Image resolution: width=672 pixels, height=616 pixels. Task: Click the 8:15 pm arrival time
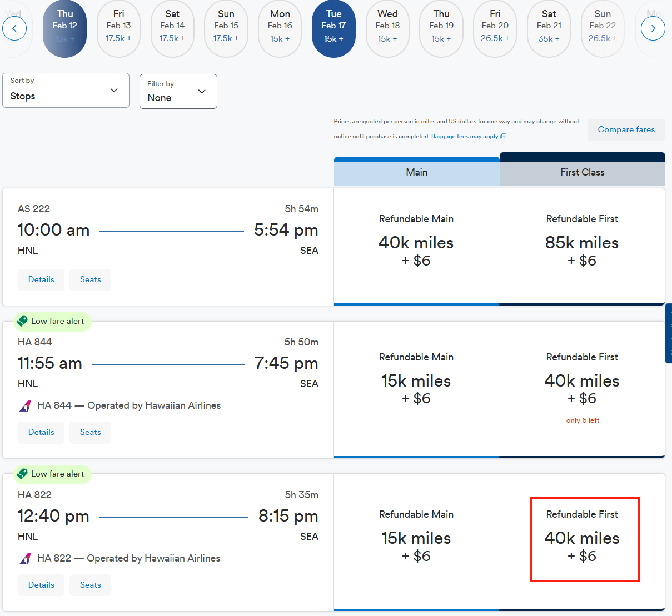(x=288, y=516)
